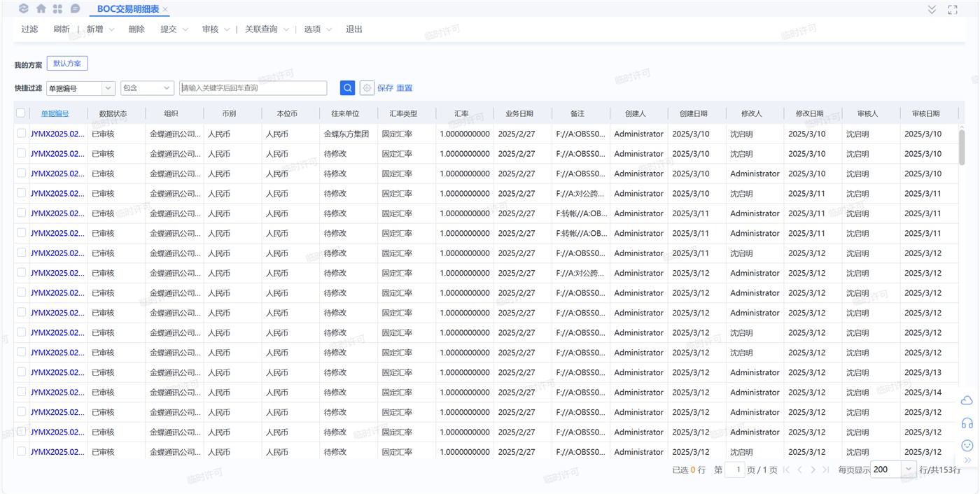Image resolution: width=980 pixels, height=494 pixels.
Task: Toggle fullscreen with the expand icon
Action: [x=952, y=10]
